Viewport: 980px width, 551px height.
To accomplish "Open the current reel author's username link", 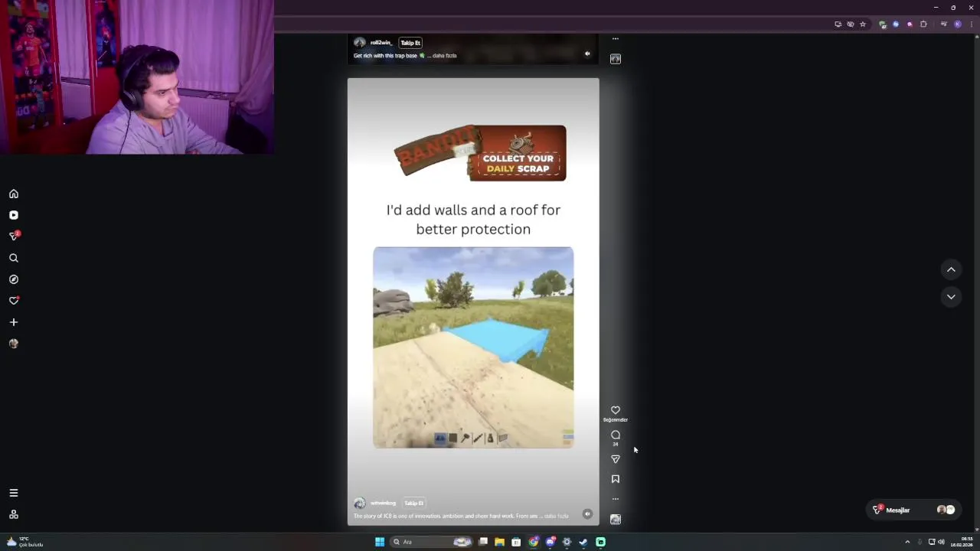I will [383, 503].
